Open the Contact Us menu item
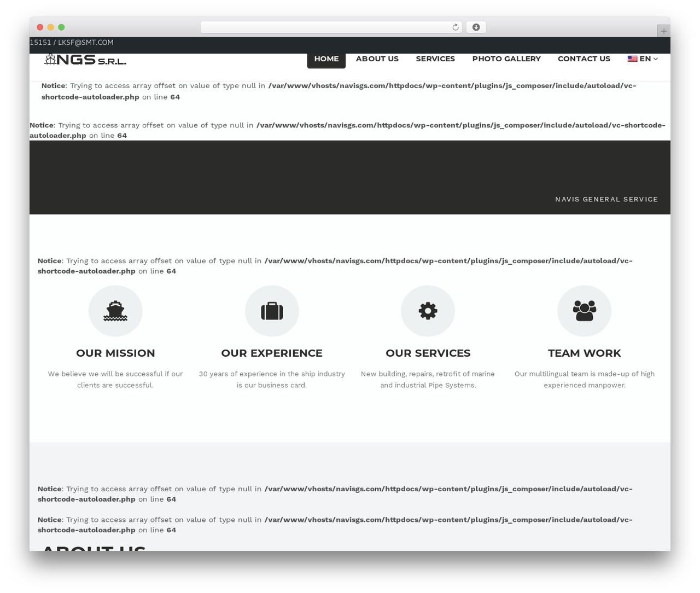 point(584,59)
